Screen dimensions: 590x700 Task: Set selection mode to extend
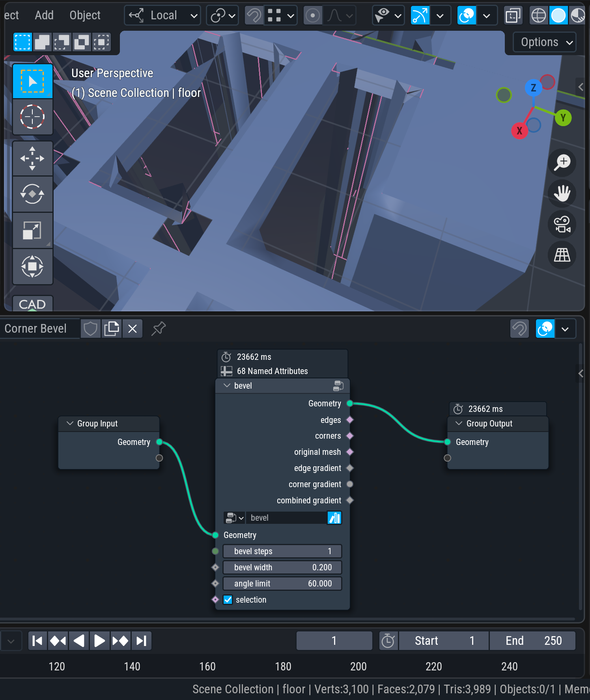[x=42, y=42]
